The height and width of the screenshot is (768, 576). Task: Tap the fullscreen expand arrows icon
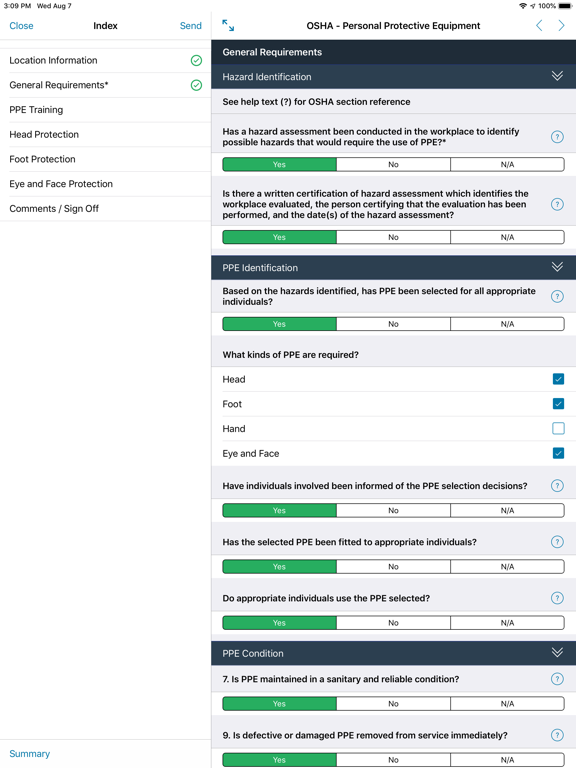pos(228,25)
